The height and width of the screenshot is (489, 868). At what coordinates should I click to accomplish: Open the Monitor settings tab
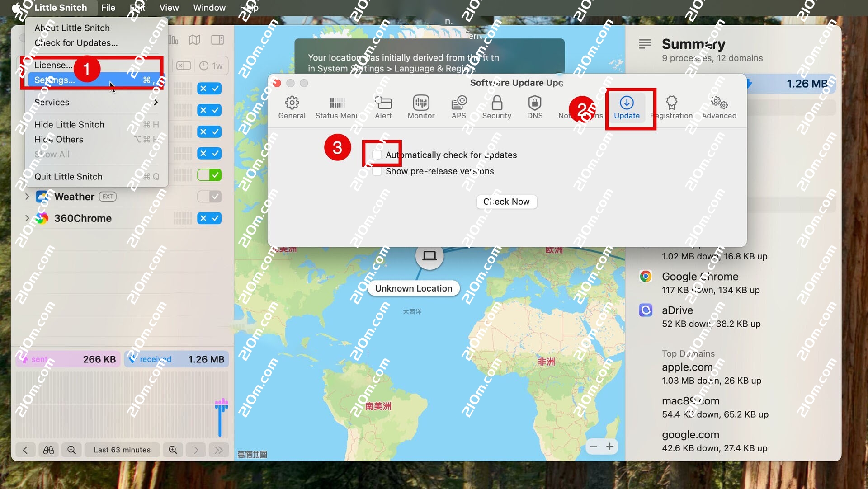tap(421, 107)
